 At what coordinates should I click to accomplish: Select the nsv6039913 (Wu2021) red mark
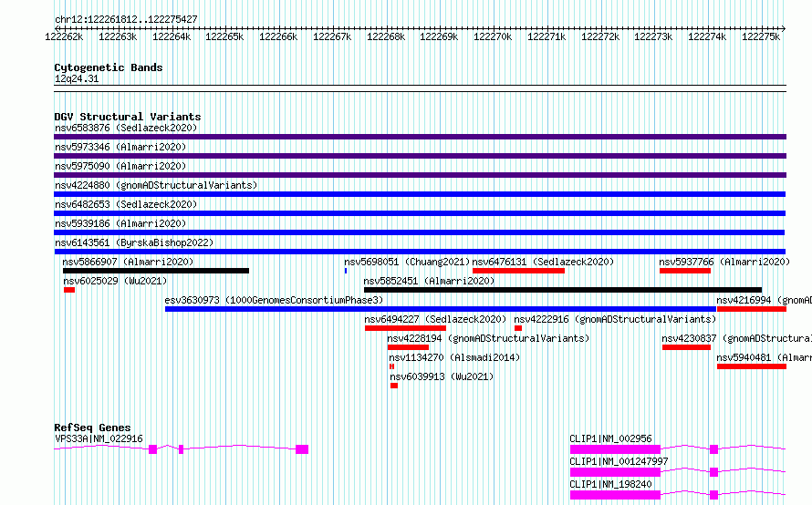(x=394, y=386)
